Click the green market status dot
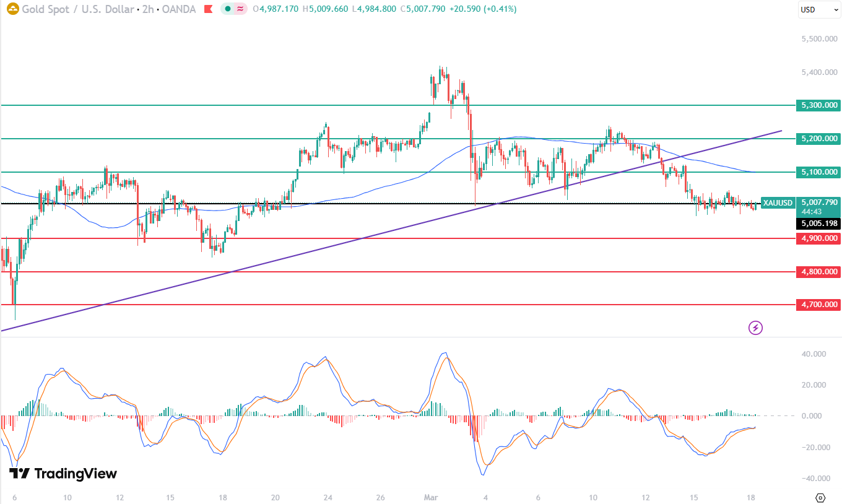Image resolution: width=842 pixels, height=504 pixels. point(228,9)
